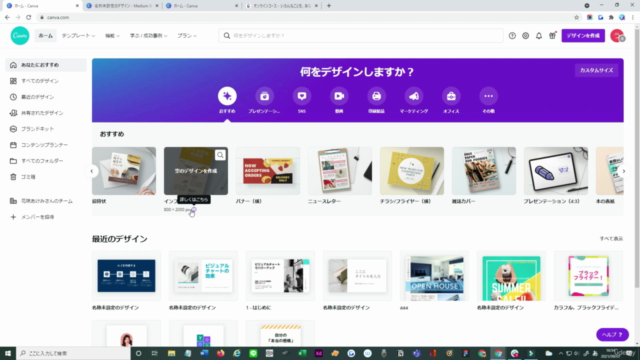The image size is (640, 360).
Task: Open コンテンツプランナー in sidebar
Action: coord(46,144)
